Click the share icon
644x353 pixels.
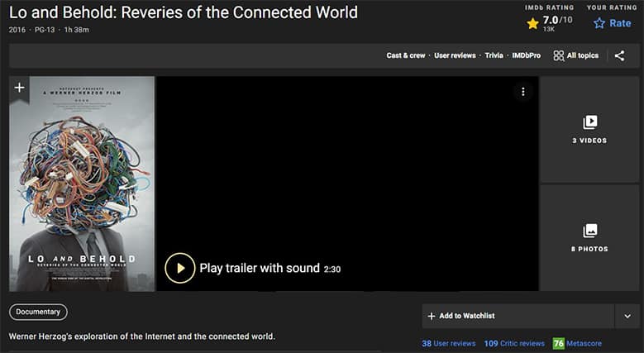(x=619, y=55)
